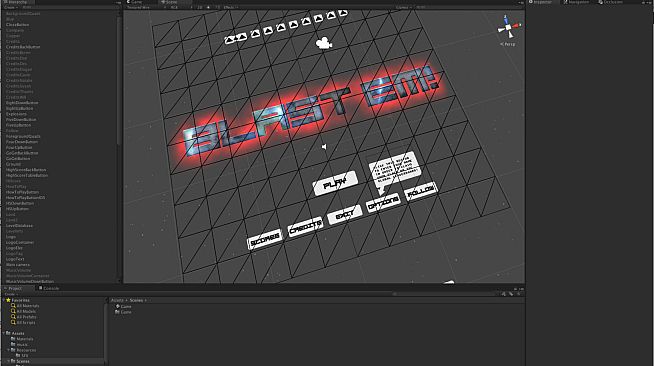Image resolution: width=654 pixels, height=366 pixels.
Task: Select the audio speaker gizmo in scene
Action: 324,147
